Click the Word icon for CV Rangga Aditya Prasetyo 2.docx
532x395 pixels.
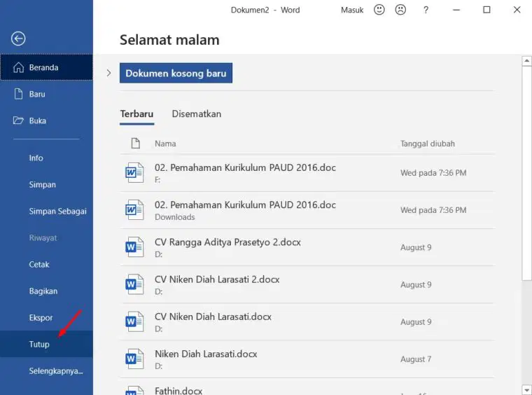[134, 247]
